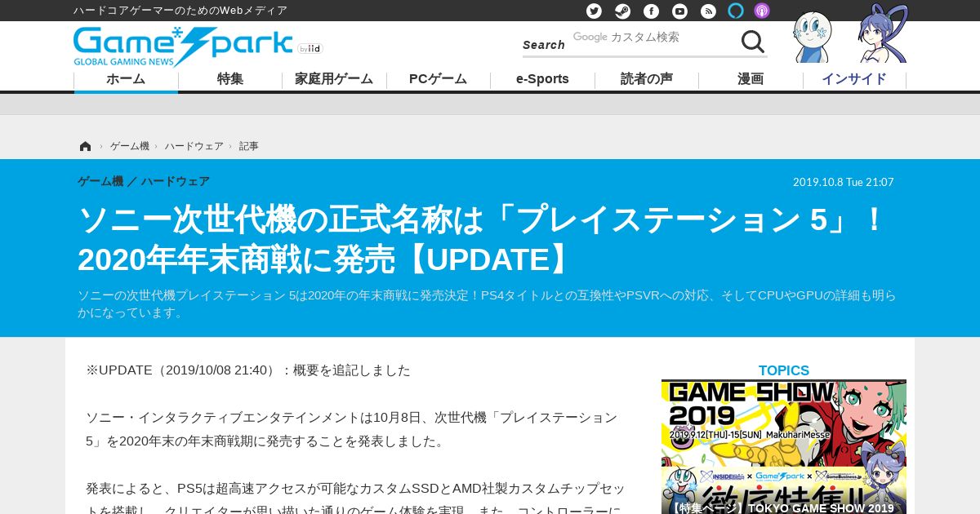Click the 'by iid' badge
This screenshot has width=980, height=514.
310,49
